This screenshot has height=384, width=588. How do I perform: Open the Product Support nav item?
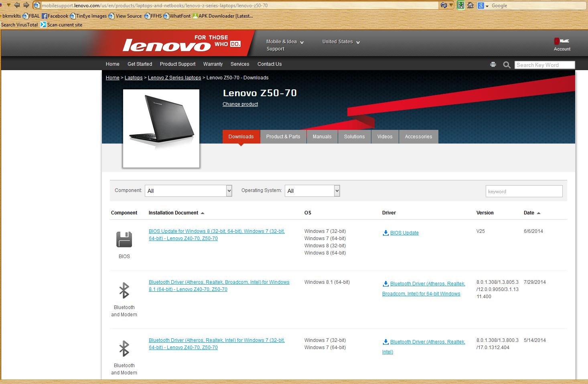point(178,64)
